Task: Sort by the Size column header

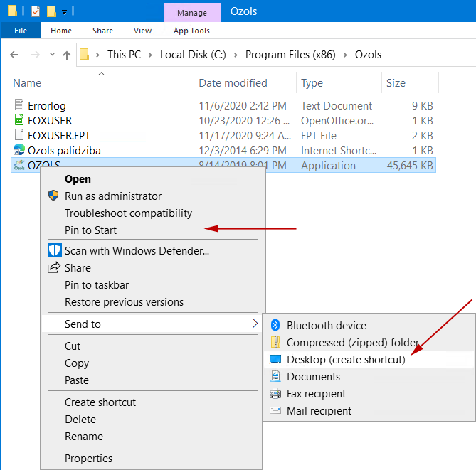Action: coord(396,82)
